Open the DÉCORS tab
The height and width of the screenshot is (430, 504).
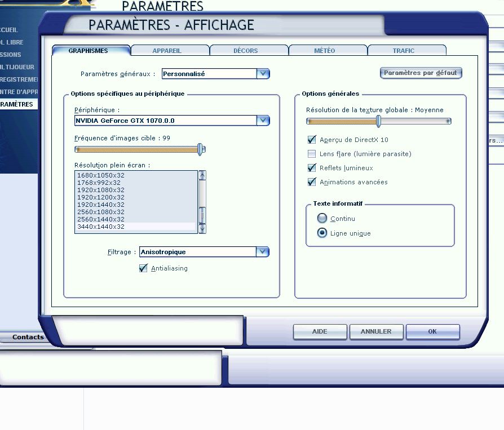tap(249, 51)
